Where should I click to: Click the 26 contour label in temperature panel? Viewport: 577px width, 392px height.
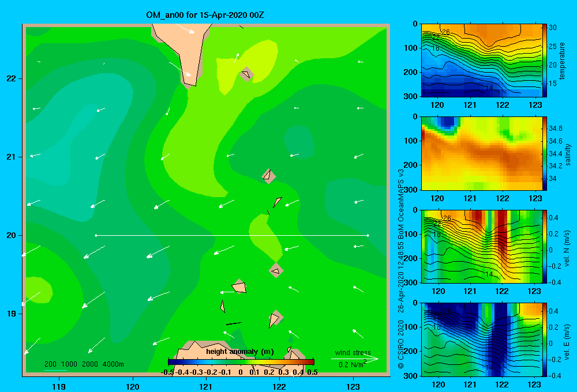pyautogui.click(x=445, y=32)
